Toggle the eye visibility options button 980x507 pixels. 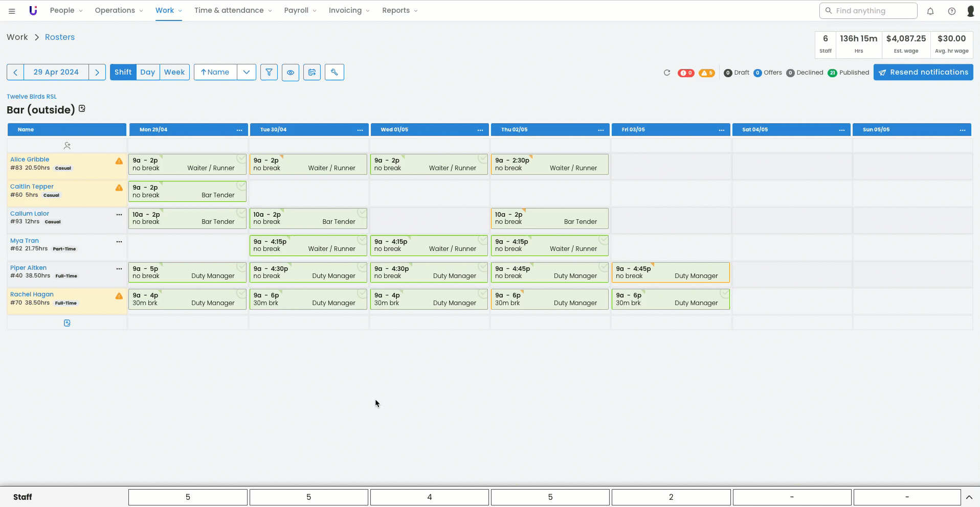[291, 72]
